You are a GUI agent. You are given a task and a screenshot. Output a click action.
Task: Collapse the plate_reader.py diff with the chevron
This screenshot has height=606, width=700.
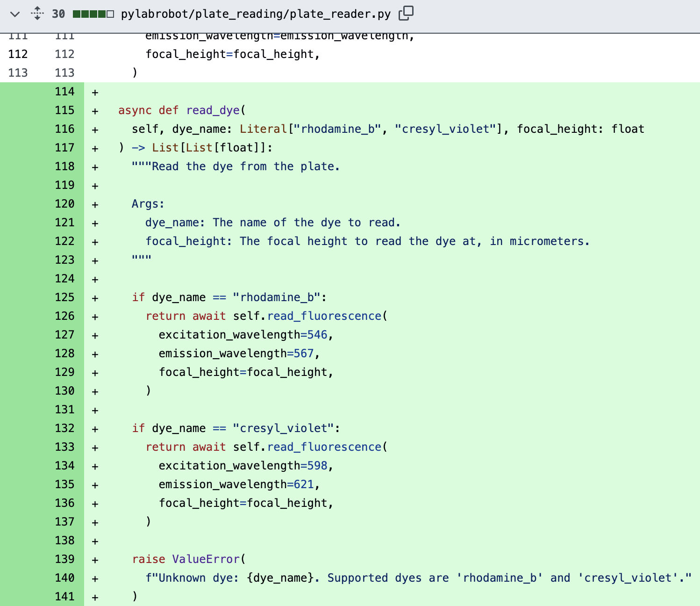[x=15, y=14]
